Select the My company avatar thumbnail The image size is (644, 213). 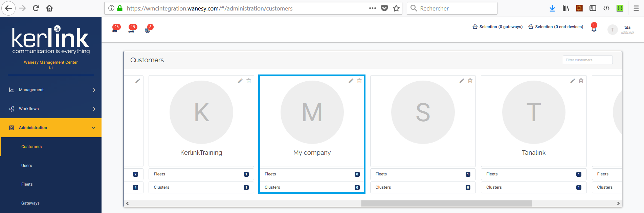point(312,112)
